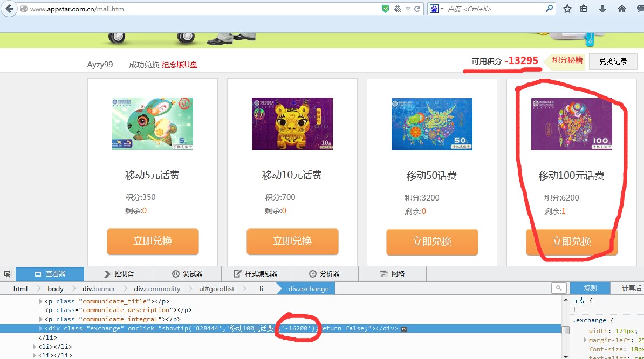Select div.commodity breadcrumb
Image resolution: width=644 pixels, height=359 pixels.
157,289
